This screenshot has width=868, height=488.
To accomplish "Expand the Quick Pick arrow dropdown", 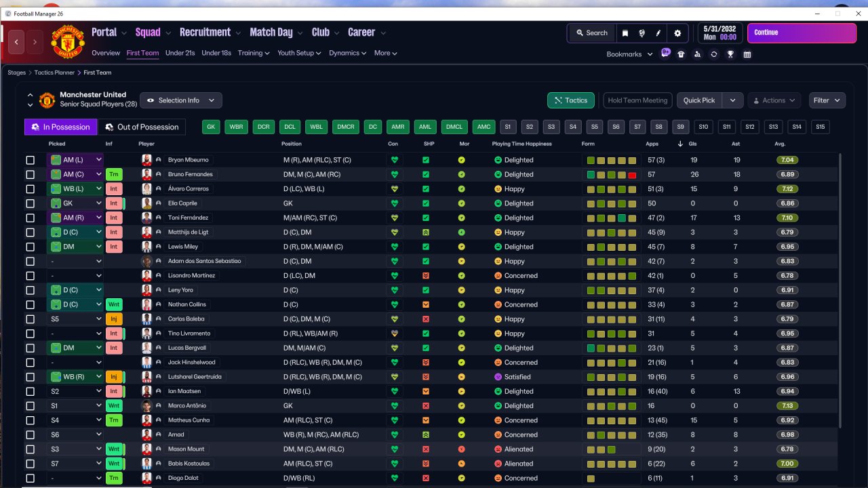I will [x=732, y=100].
